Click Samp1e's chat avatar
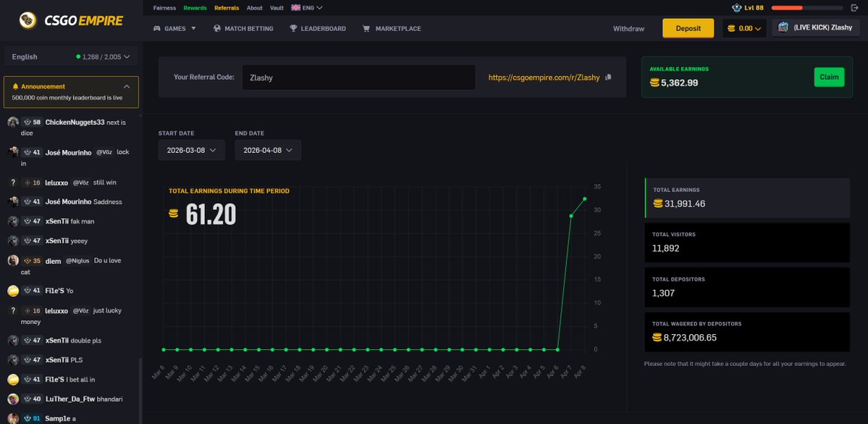 pyautogui.click(x=13, y=418)
